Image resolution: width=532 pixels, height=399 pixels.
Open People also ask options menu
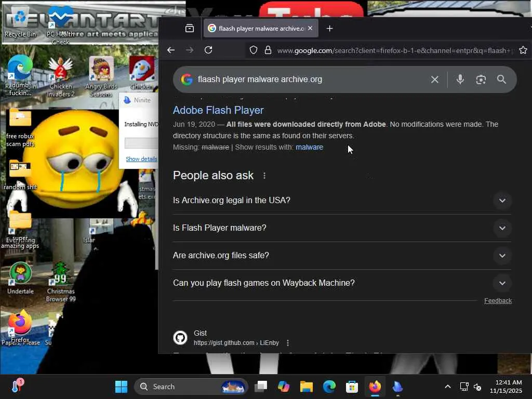click(264, 176)
